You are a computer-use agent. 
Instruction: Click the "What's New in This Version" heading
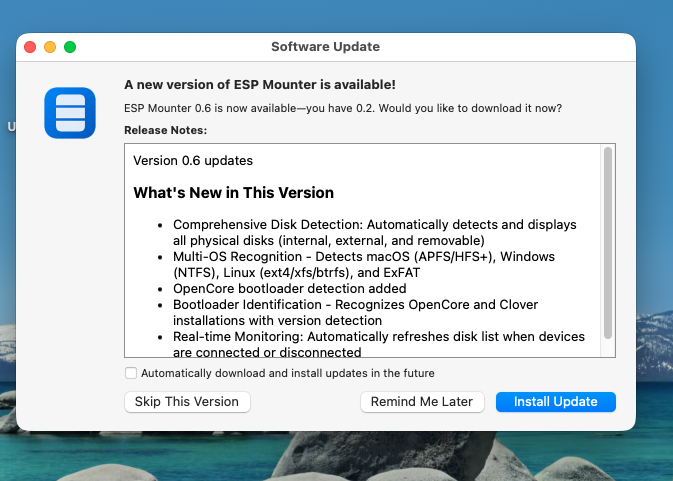pos(233,193)
